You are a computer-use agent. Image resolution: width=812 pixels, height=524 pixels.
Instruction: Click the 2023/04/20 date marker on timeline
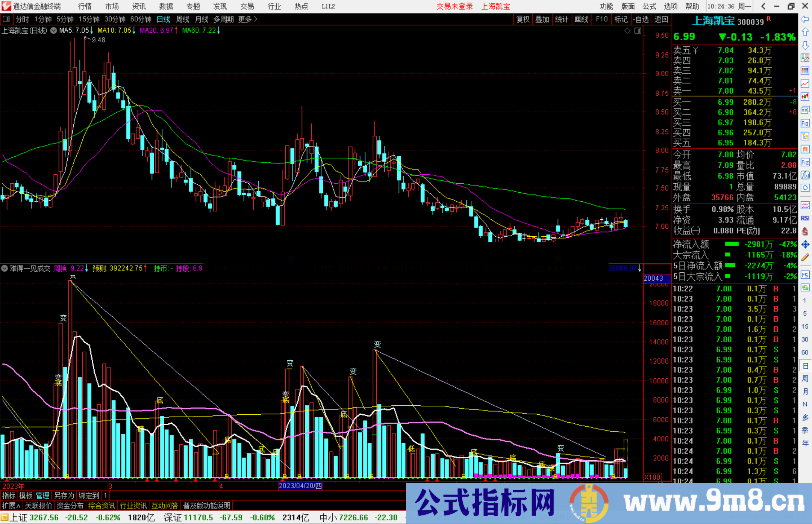coord(300,486)
